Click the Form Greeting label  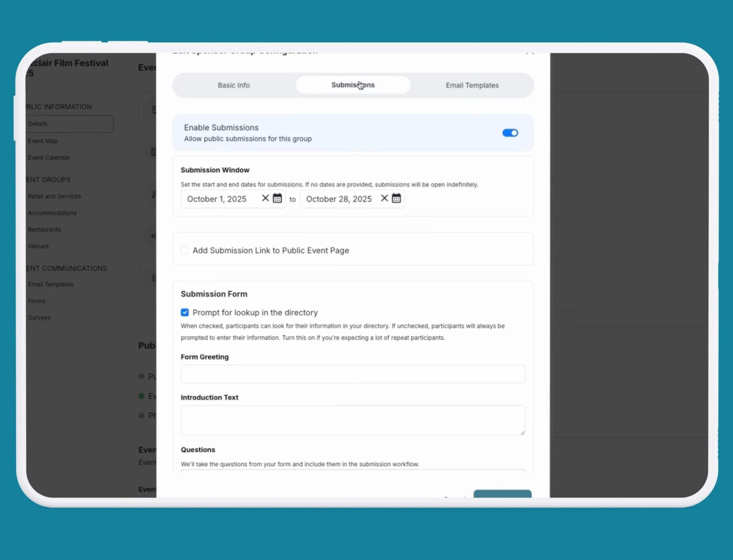pos(205,357)
